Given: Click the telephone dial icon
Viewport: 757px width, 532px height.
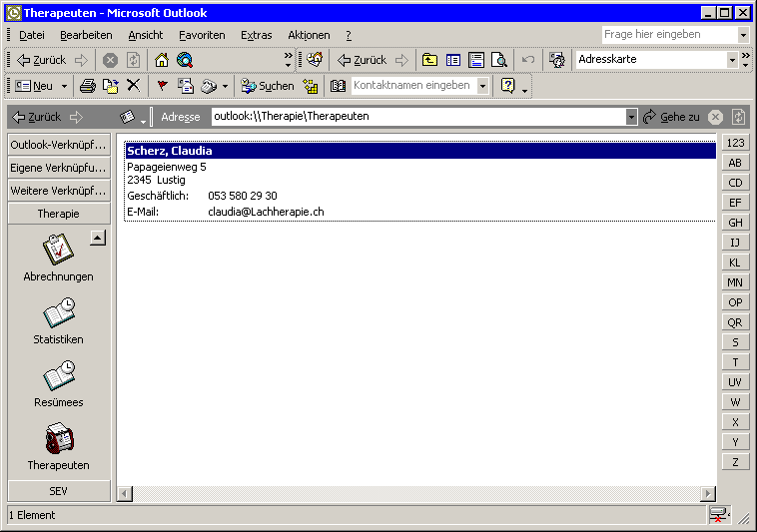Looking at the screenshot, I should point(209,86).
